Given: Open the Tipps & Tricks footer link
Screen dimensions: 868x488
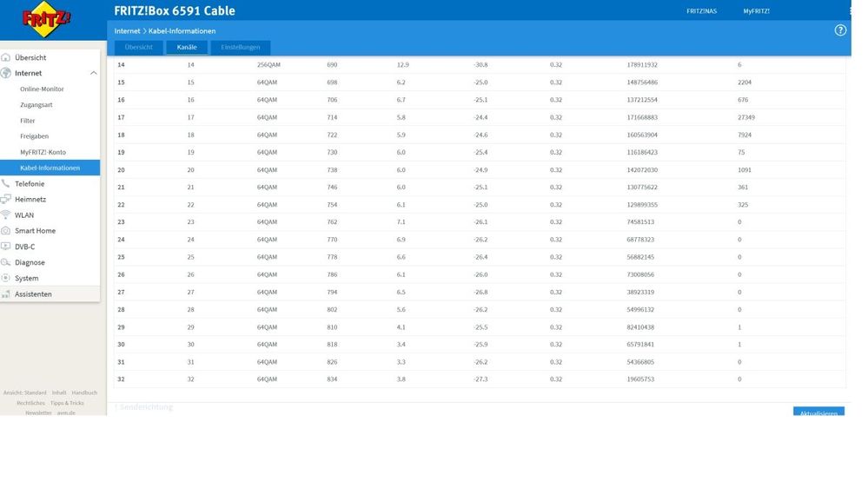Looking at the screenshot, I should (67, 404).
